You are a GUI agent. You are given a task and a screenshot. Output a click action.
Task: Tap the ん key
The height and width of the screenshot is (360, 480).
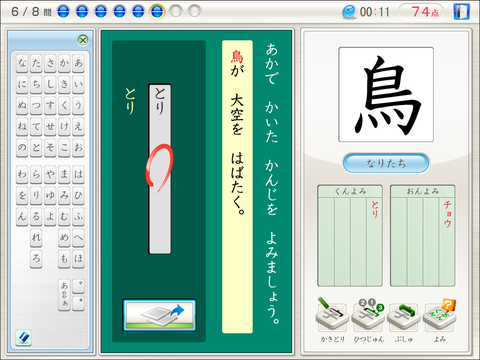22,216
